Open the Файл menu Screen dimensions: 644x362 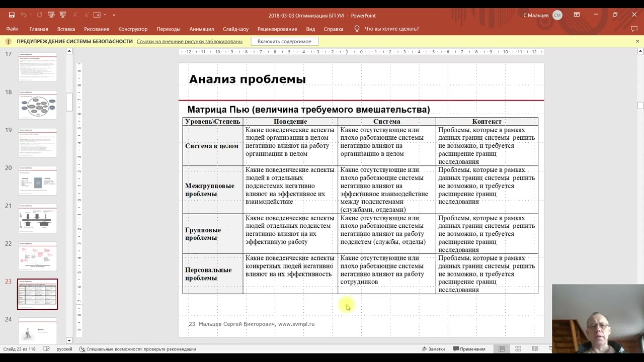pyautogui.click(x=12, y=29)
